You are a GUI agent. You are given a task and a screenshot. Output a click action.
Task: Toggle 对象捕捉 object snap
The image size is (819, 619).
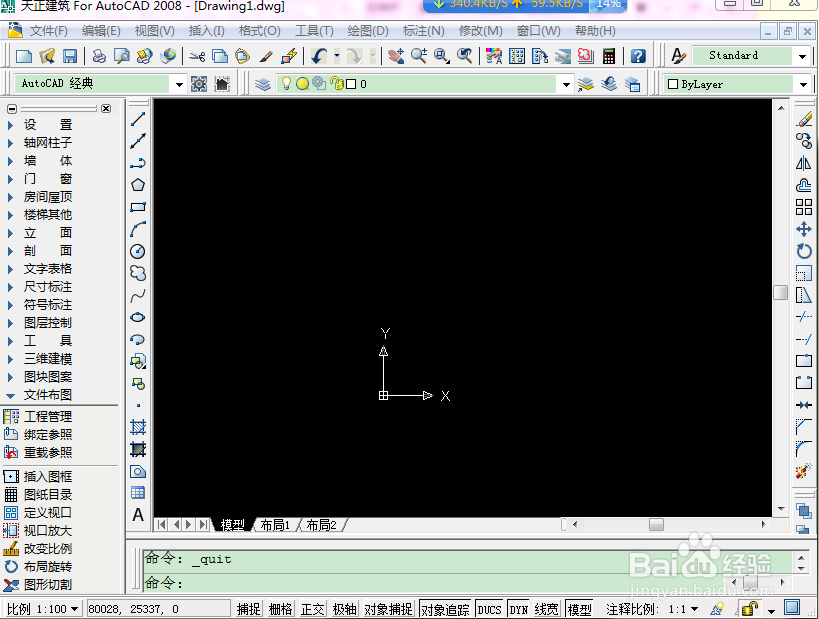tap(388, 609)
